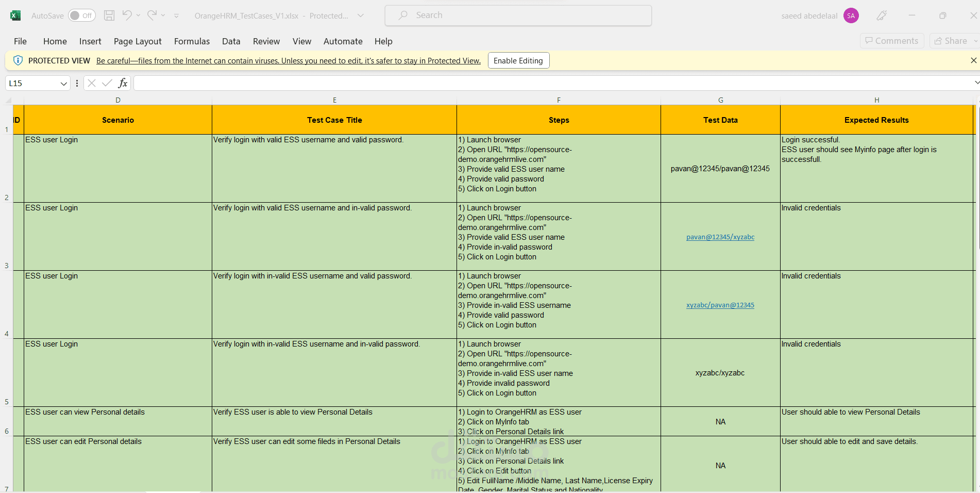The image size is (980, 493).
Task: Select column F header
Action: pos(559,100)
